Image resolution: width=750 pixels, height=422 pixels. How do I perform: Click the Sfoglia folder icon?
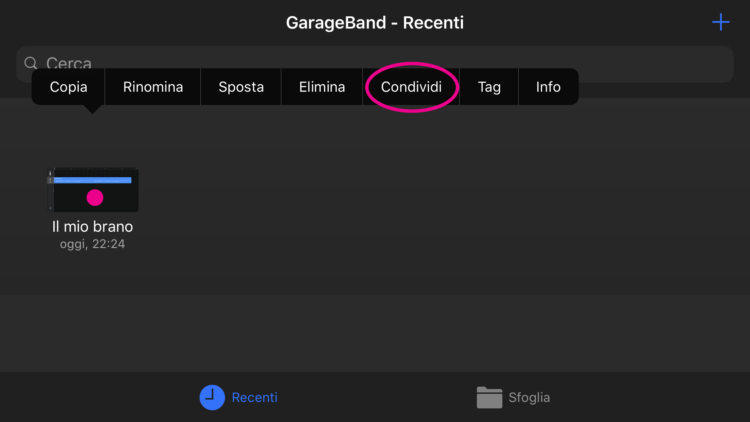coord(489,397)
